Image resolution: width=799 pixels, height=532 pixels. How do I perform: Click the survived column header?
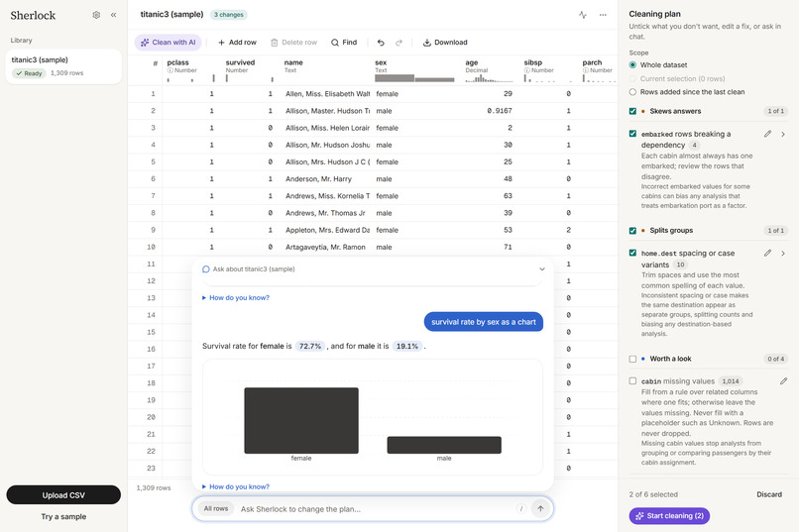click(250, 70)
